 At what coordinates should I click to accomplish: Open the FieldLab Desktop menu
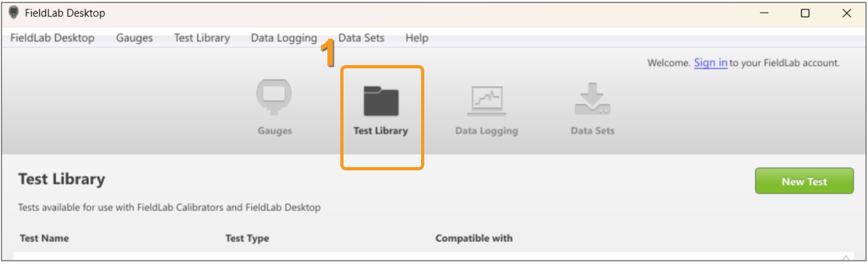point(52,38)
